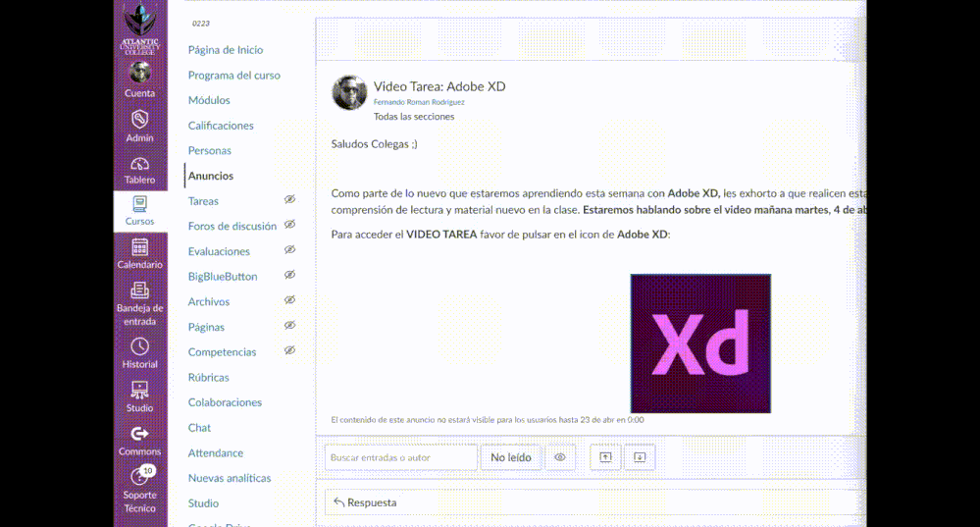Click hidden-eye icon next to Foros de discusión
Screen dimensions: 980x527
click(x=290, y=225)
